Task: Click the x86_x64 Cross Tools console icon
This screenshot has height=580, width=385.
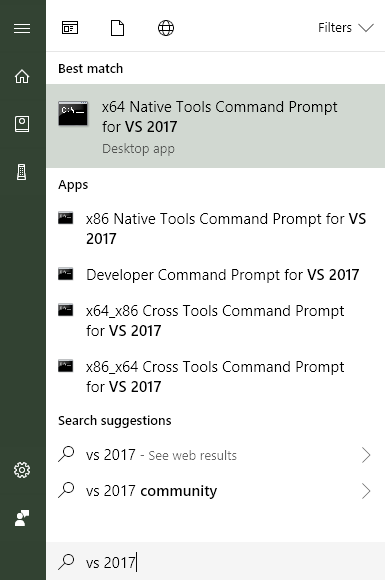Action: tap(66, 366)
